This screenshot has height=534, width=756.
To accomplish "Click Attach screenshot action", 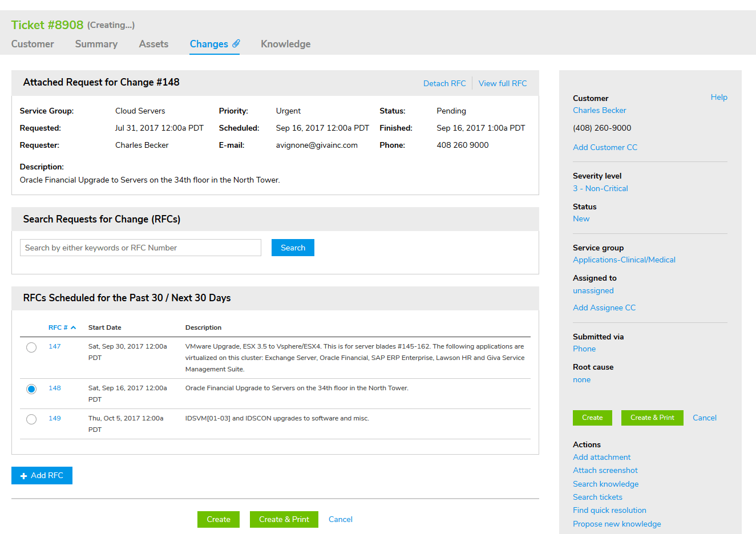I will pyautogui.click(x=605, y=470).
